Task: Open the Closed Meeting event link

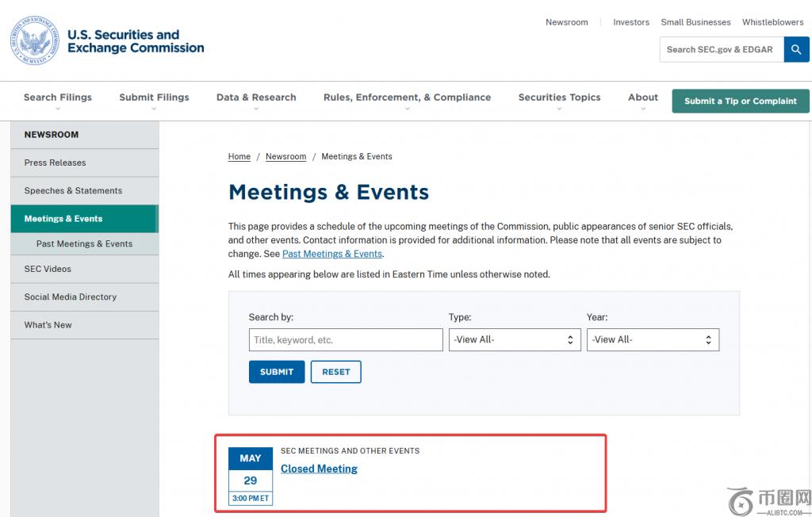Action: click(x=319, y=469)
